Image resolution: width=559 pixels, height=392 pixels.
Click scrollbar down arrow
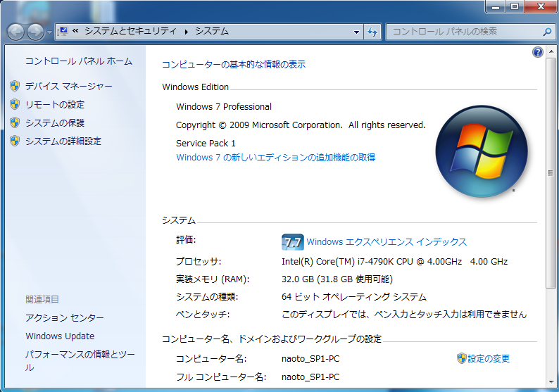point(551,381)
